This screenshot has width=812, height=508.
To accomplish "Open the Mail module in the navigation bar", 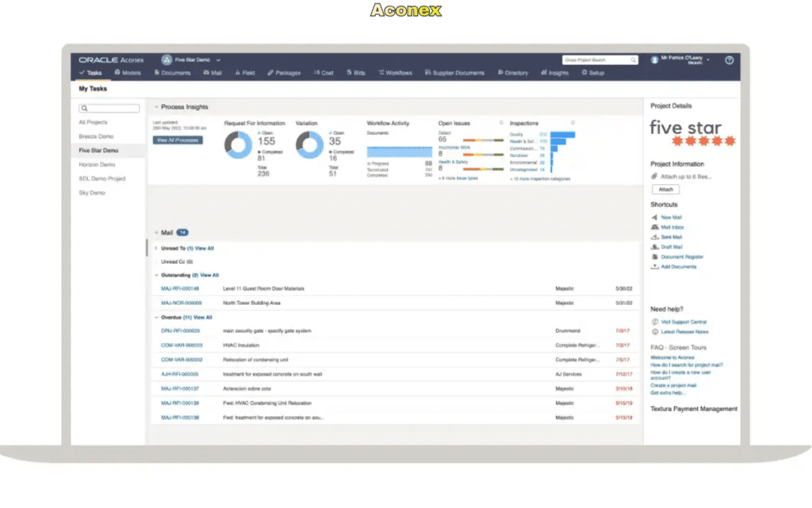I will 215,73.
